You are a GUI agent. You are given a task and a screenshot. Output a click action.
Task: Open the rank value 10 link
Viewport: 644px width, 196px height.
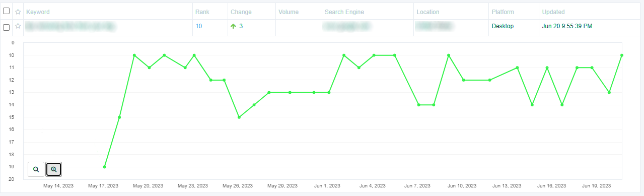coord(198,26)
